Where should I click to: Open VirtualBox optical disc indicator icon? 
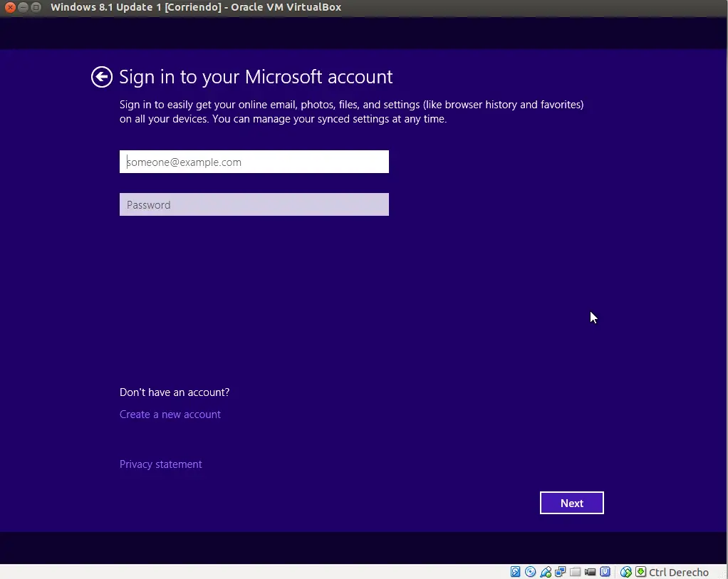530,572
